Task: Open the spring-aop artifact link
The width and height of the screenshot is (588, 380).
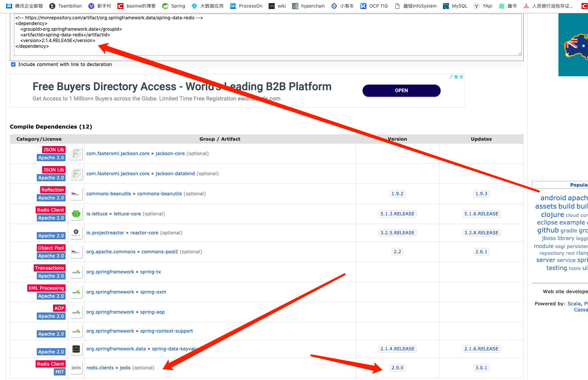Action: [x=152, y=312]
